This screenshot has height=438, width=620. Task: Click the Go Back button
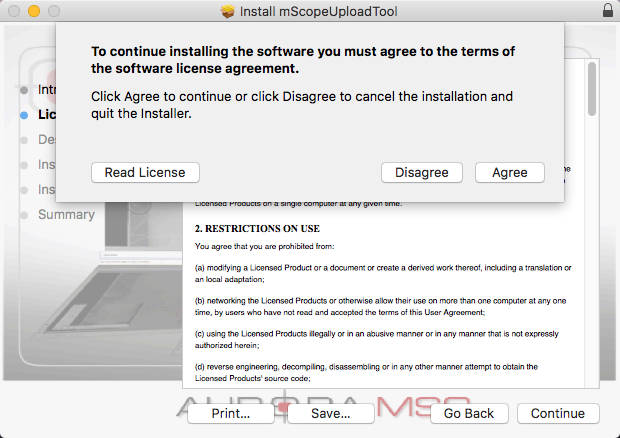[469, 413]
